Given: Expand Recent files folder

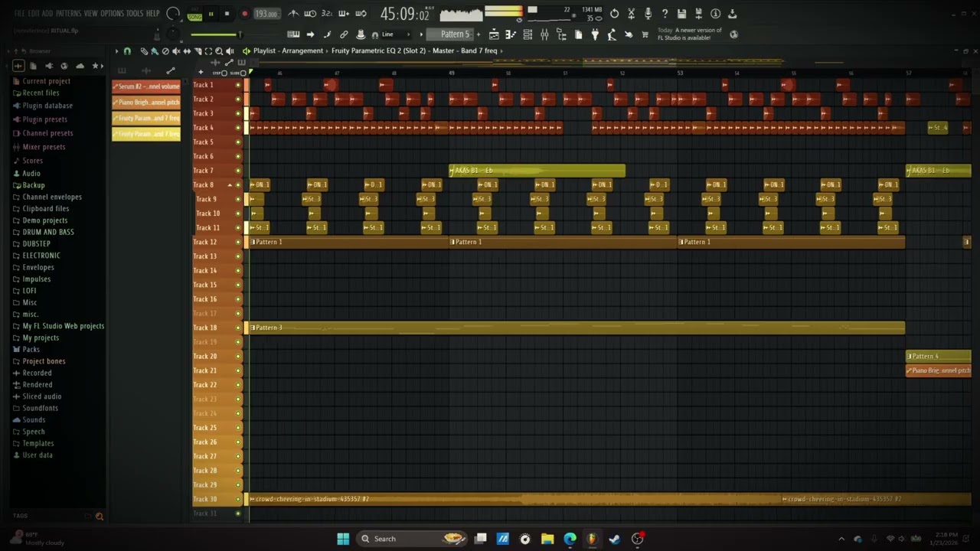Looking at the screenshot, I should point(41,93).
